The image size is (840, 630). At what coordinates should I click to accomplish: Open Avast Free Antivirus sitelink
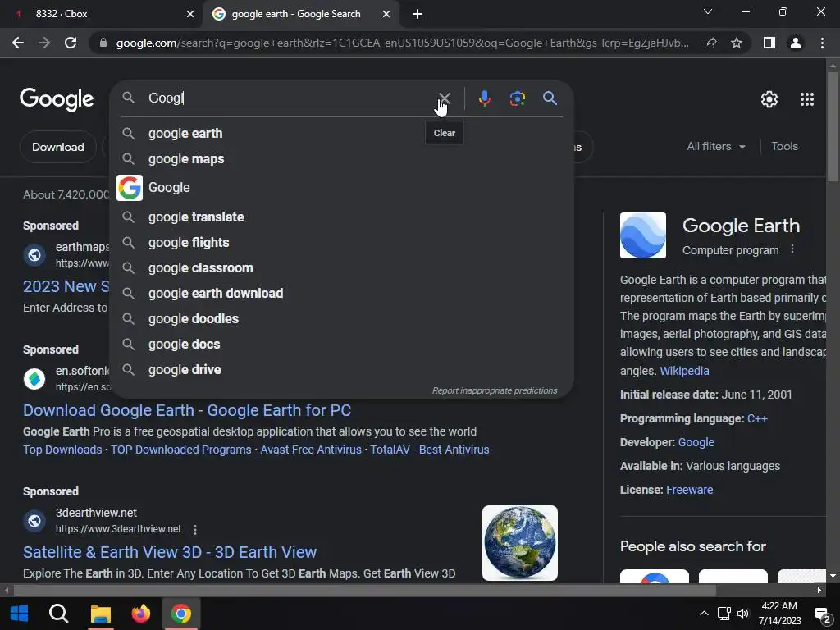pyautogui.click(x=311, y=450)
